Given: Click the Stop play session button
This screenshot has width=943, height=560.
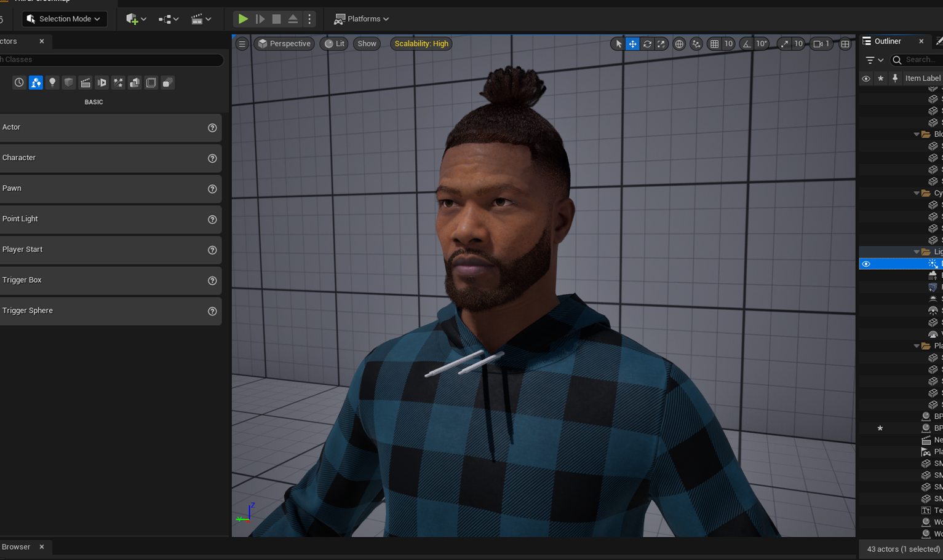Looking at the screenshot, I should click(276, 19).
